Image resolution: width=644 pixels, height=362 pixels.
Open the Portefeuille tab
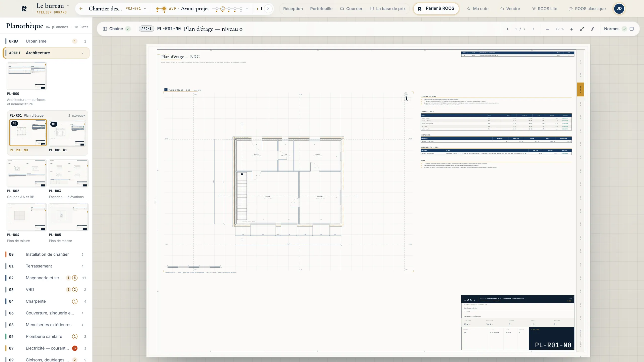tap(321, 9)
